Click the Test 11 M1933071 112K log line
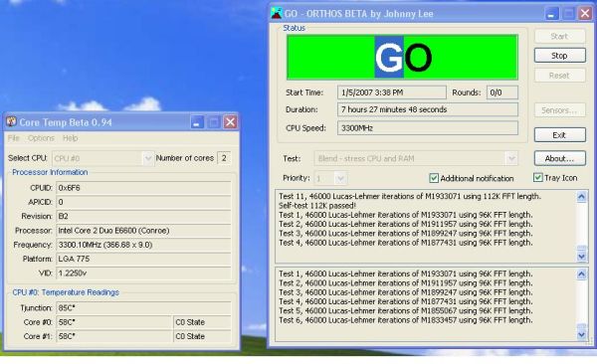 (x=410, y=197)
